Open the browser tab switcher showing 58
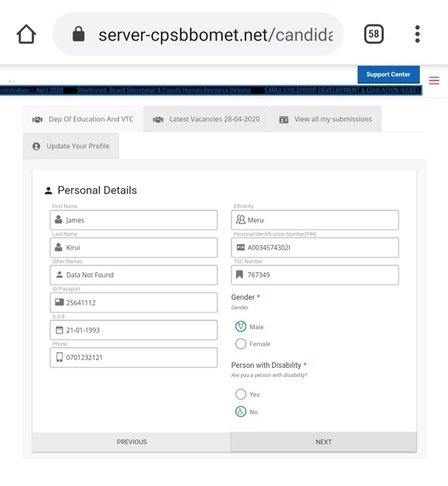The width and height of the screenshot is (448, 486). [374, 34]
